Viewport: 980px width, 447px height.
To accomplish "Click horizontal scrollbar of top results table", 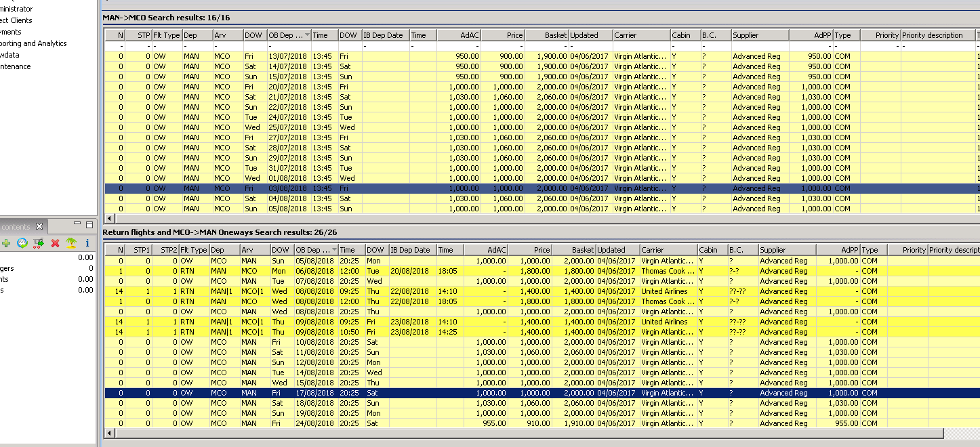I will (x=474, y=219).
